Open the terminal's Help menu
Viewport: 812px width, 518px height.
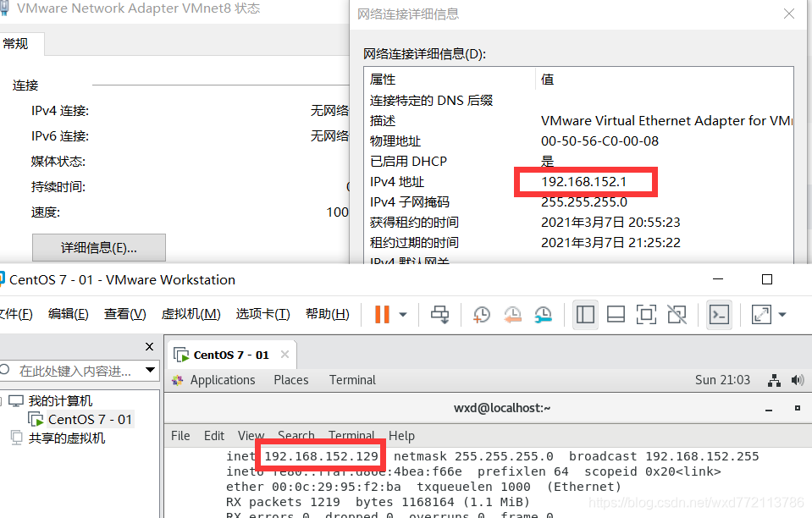[x=401, y=436]
